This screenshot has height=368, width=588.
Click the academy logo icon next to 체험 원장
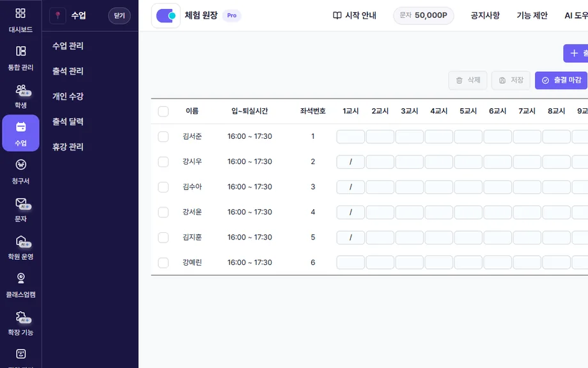pos(166,15)
